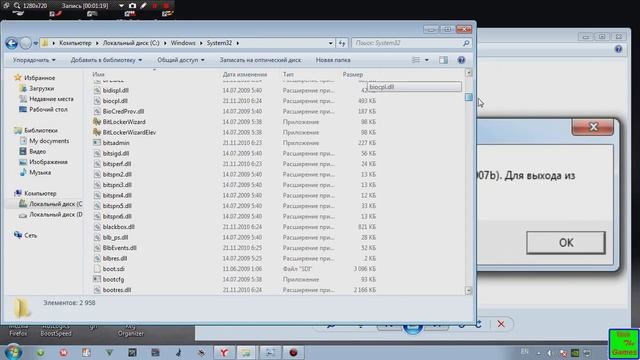Change the view with the view icon
Screen dimensions: 640x360
[416, 60]
